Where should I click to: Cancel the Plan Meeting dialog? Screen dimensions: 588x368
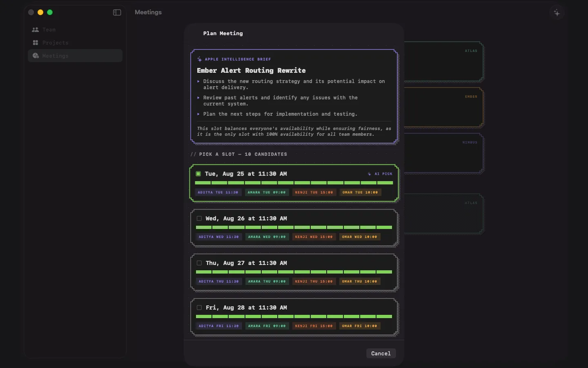pos(381,353)
